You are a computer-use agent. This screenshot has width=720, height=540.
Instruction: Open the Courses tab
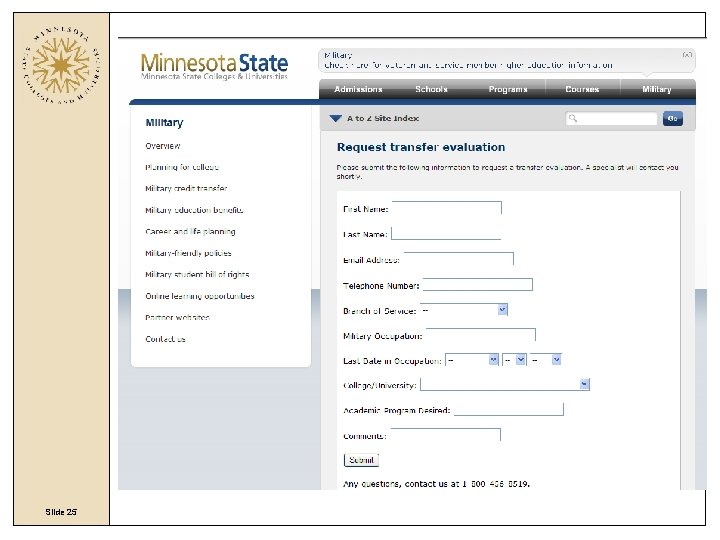pos(582,89)
